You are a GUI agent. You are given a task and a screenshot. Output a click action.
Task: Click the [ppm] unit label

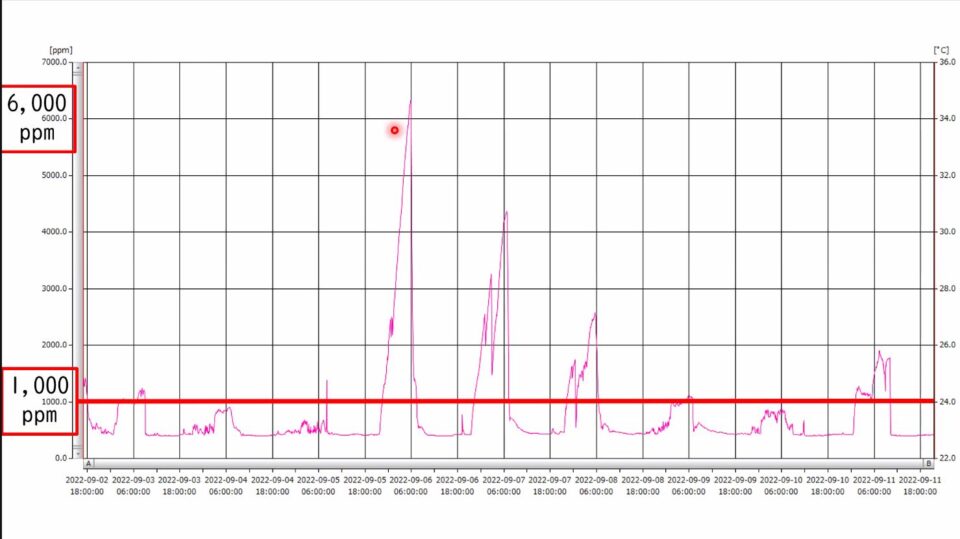[60, 49]
